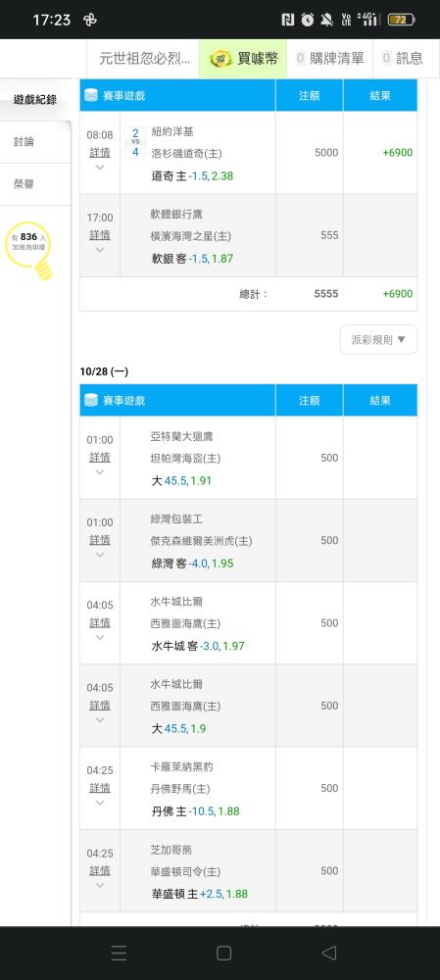Tap the database icon in the 10/28 賽事遊戲 header
The image size is (440, 980).
coord(91,400)
